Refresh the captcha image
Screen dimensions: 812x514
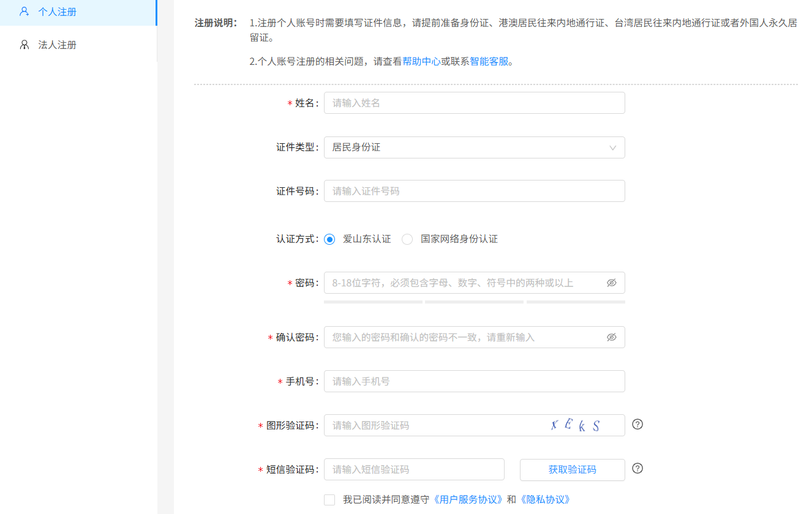pos(575,425)
